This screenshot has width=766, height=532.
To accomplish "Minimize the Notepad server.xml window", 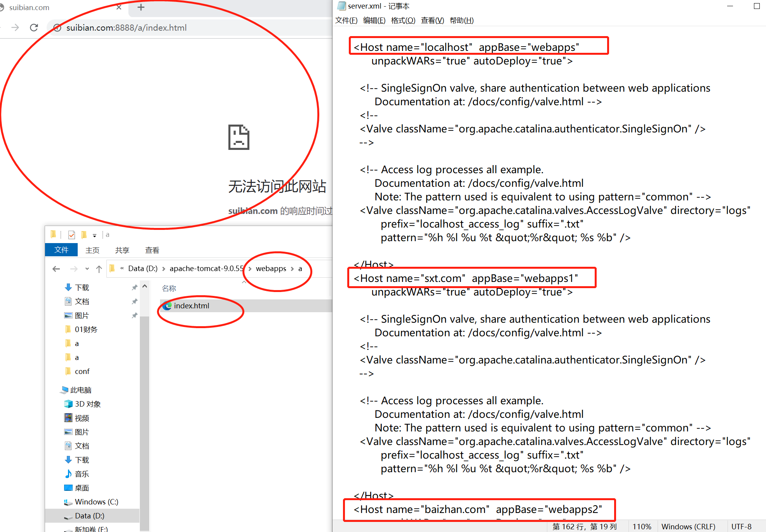I will point(730,6).
